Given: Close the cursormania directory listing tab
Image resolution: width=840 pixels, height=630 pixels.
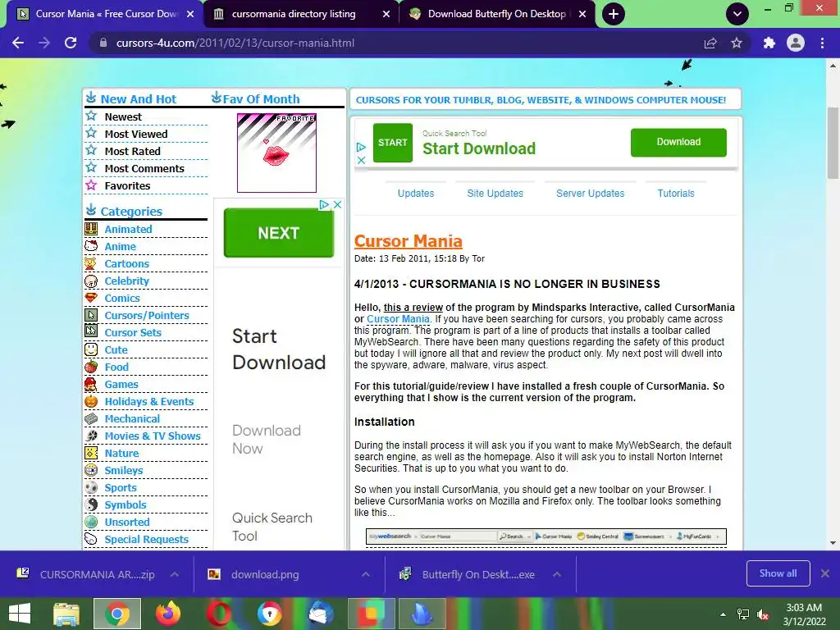Looking at the screenshot, I should [x=386, y=14].
